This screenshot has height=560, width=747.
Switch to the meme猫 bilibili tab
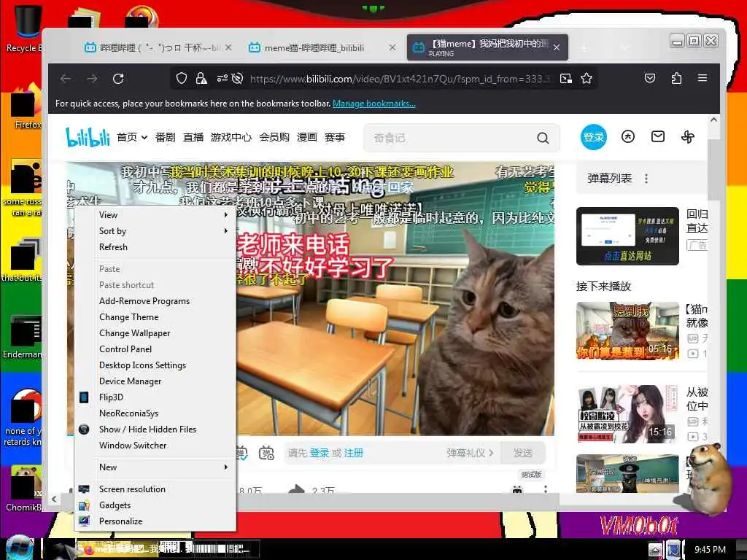click(x=314, y=47)
